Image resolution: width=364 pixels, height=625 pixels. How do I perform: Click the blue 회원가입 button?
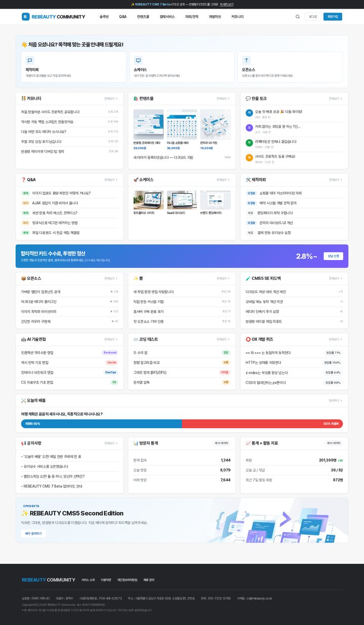[333, 17]
